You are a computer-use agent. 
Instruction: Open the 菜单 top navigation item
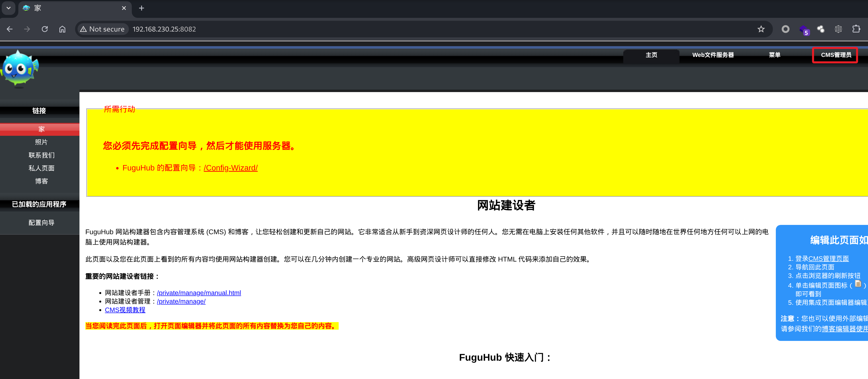tap(774, 55)
